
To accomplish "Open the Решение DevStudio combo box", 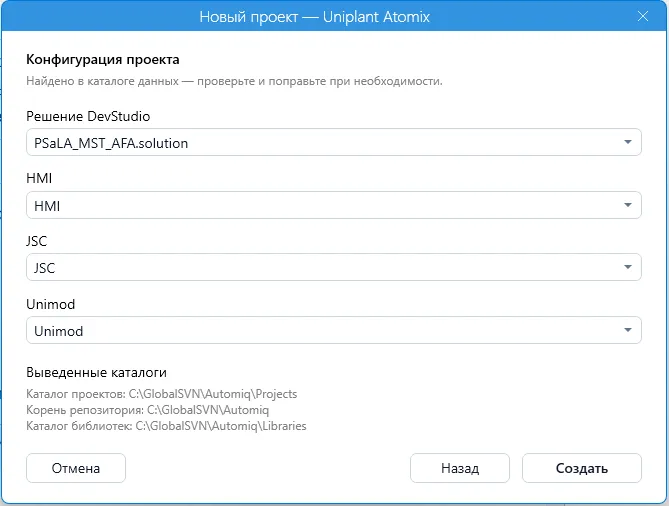I will pos(334,142).
